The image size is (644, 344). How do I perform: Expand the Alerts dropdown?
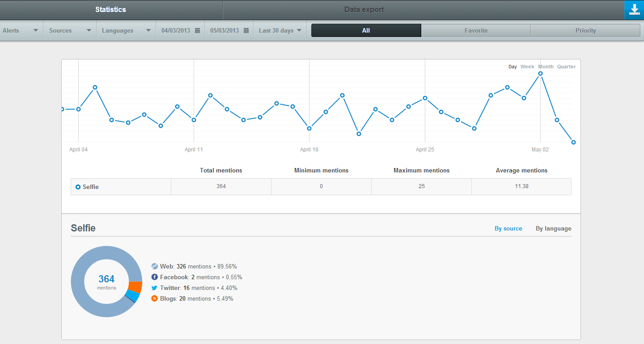point(21,31)
